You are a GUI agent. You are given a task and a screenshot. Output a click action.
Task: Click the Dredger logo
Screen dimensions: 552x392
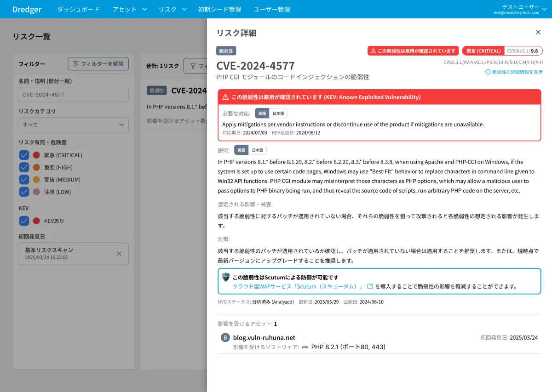tap(27, 9)
